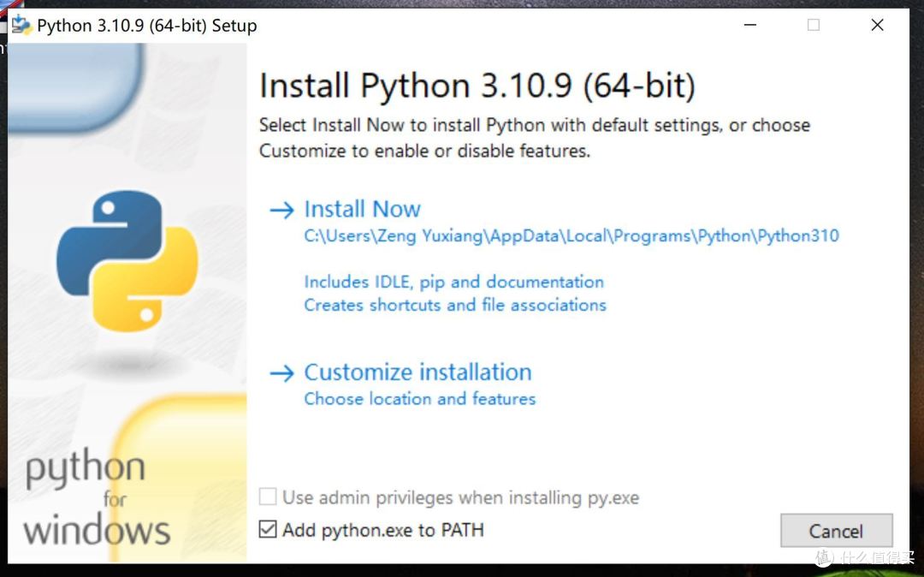Click the arrow icon beside Install Now
The image size is (924, 577).
click(281, 210)
